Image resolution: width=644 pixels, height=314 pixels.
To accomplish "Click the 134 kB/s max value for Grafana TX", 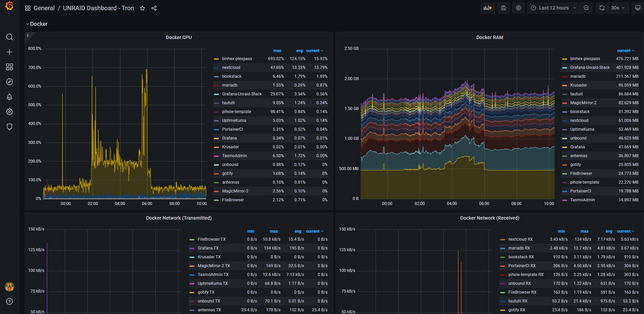I will pos(272,248).
